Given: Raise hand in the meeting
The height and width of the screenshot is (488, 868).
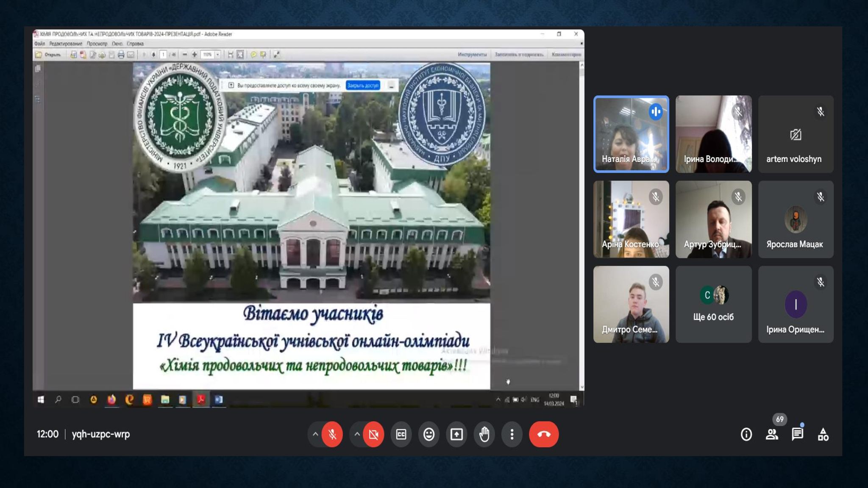Looking at the screenshot, I should 484,434.
